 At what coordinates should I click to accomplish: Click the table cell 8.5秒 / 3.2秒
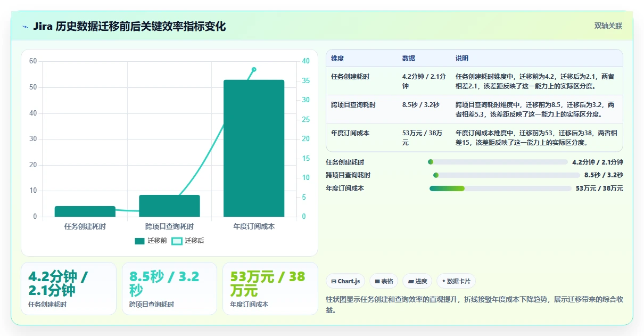pyautogui.click(x=425, y=109)
